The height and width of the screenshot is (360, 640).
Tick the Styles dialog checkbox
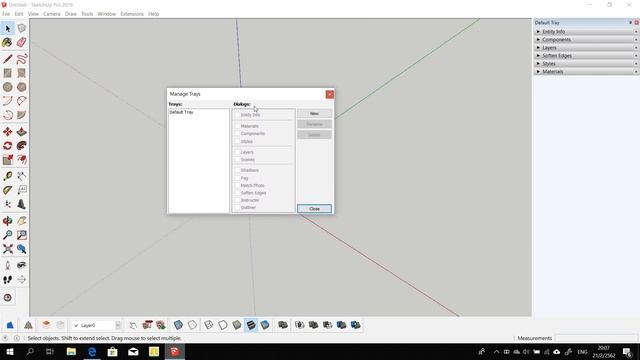click(237, 141)
